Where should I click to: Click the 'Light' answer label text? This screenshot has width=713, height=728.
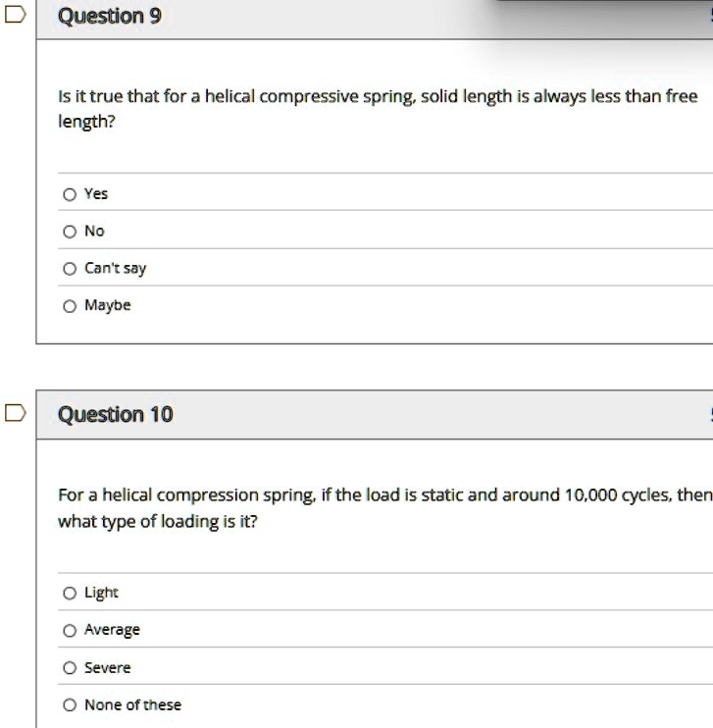101,593
